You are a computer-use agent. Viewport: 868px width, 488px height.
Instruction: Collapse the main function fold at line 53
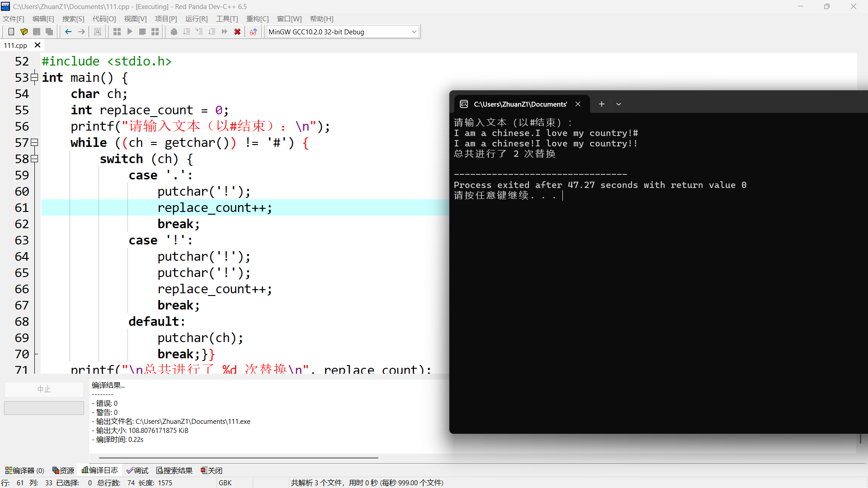[x=34, y=78]
